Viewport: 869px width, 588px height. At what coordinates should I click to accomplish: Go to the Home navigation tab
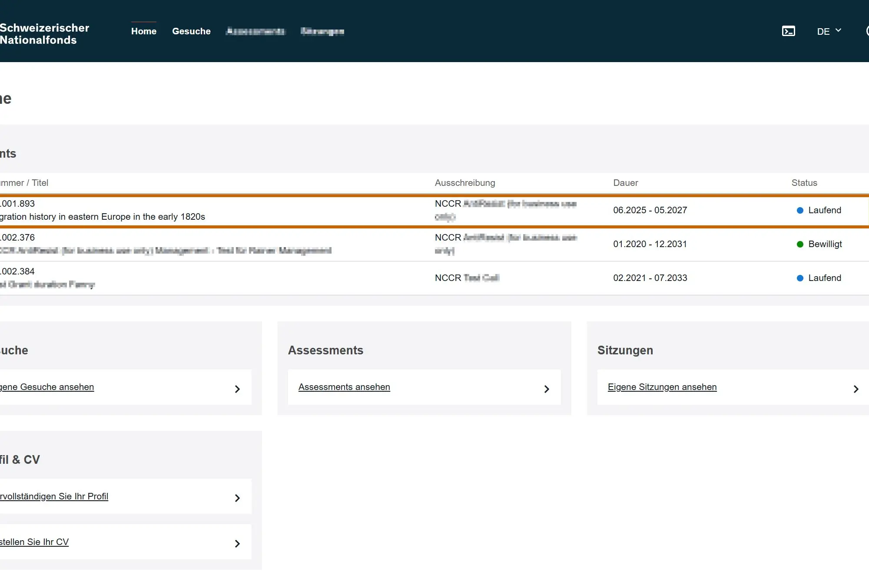(144, 31)
